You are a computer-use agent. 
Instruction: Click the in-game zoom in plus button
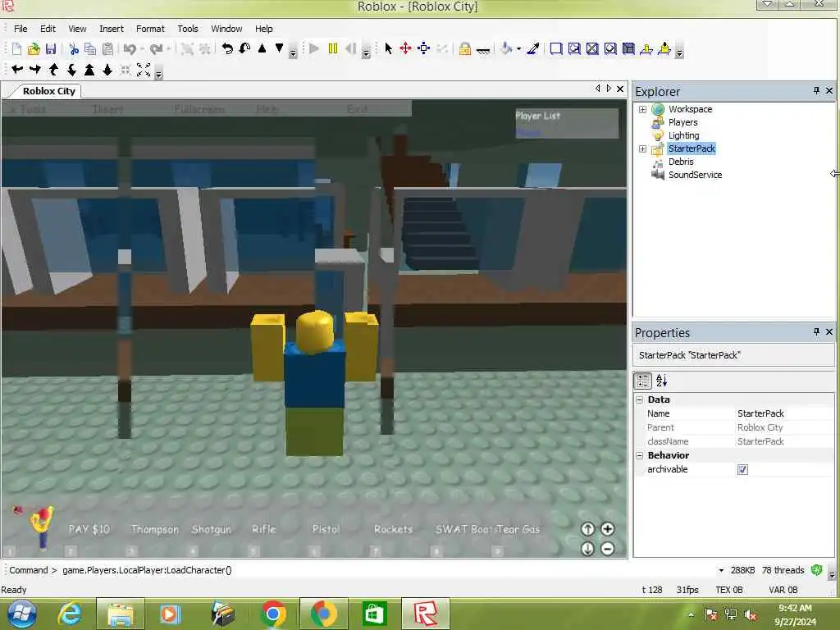tap(608, 529)
